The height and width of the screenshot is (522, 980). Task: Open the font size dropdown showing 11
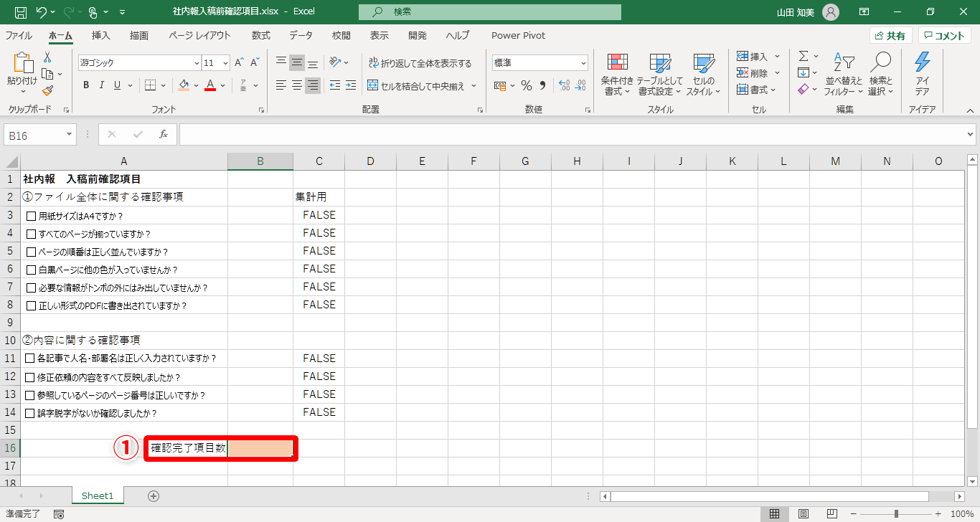[225, 63]
